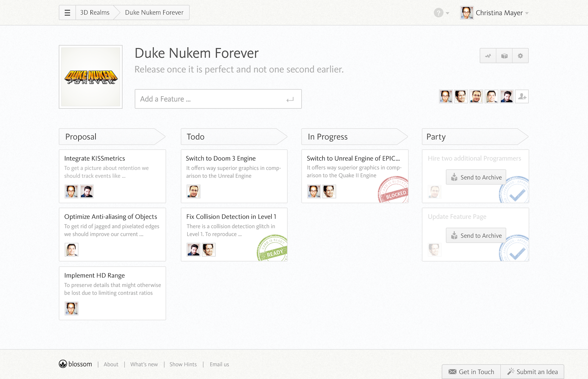Open project settings gear icon

[520, 56]
